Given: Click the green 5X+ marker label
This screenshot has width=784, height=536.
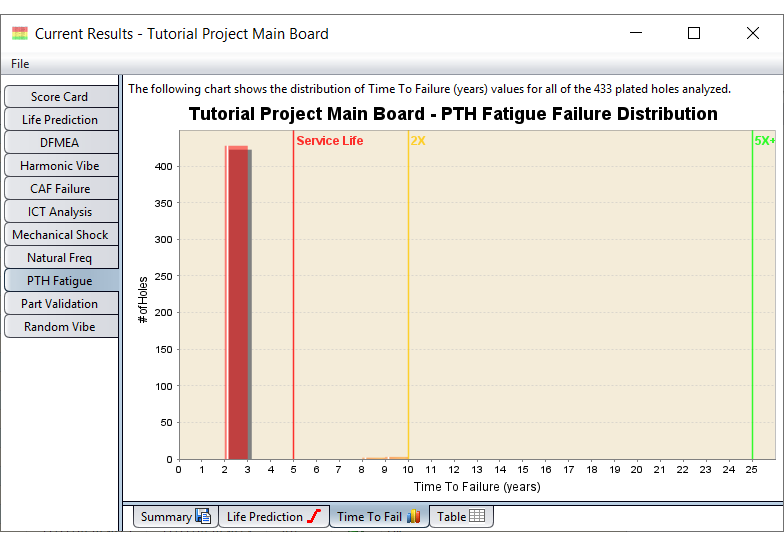Looking at the screenshot, I should pyautogui.click(x=764, y=140).
